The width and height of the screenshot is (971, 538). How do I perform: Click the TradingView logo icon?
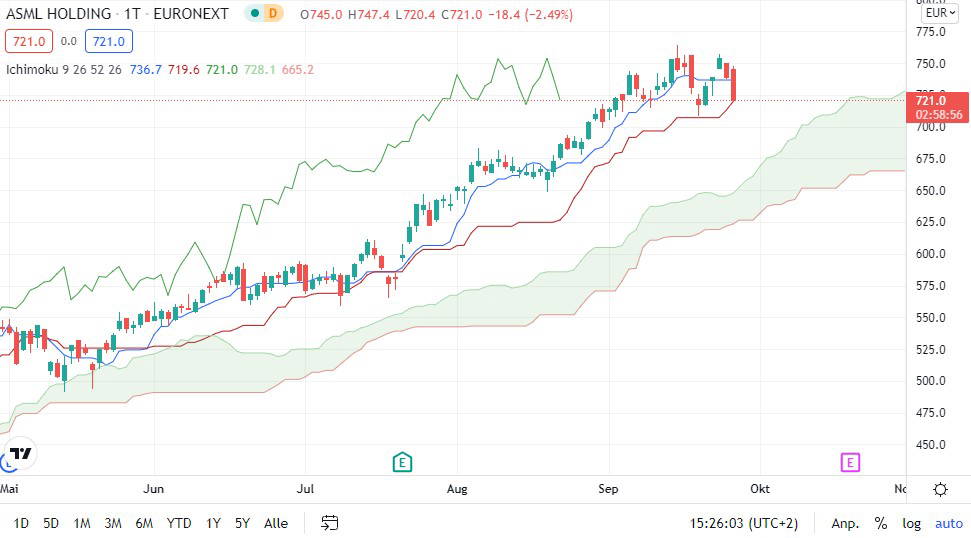[x=20, y=454]
